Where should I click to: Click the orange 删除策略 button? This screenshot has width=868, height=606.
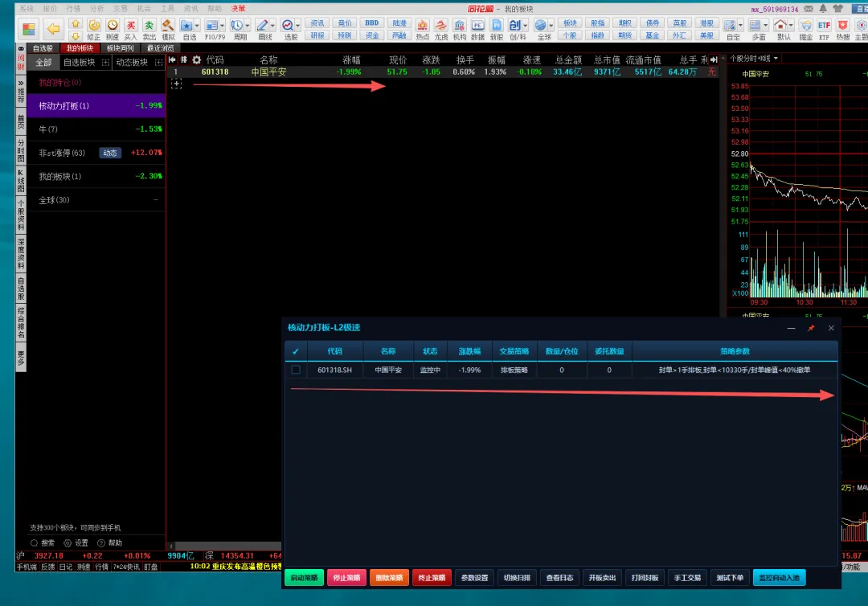coord(389,578)
